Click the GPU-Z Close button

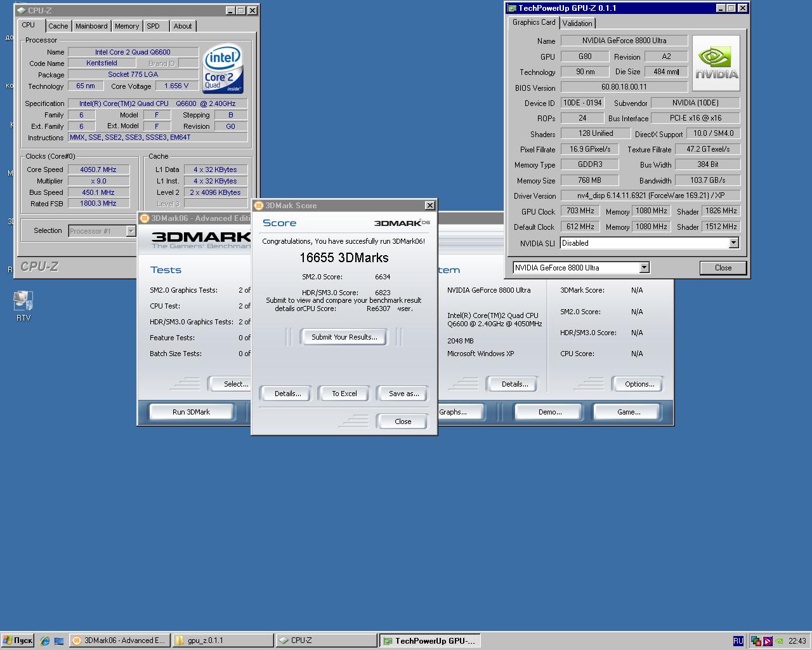pos(723,268)
